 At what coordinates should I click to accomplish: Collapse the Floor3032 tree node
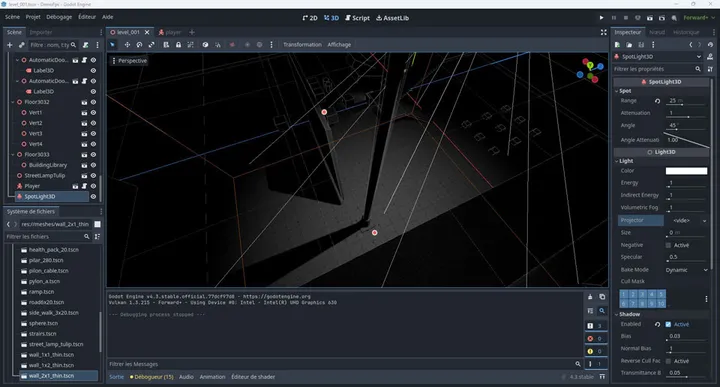point(13,102)
